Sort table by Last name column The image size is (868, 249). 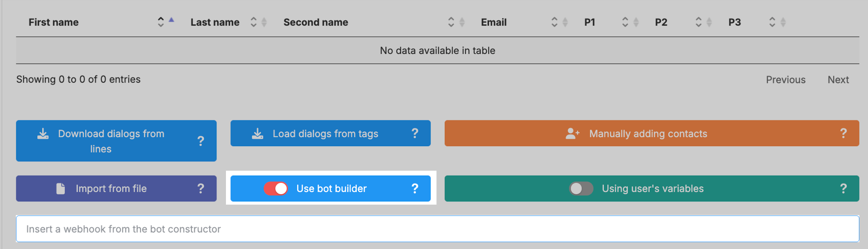click(215, 22)
